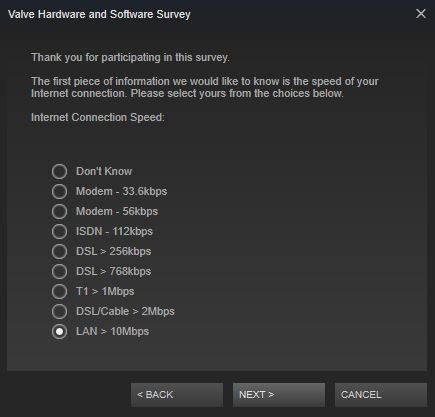Pick the ISDN - 112kbps radio option
The width and height of the screenshot is (435, 417).
59,231
